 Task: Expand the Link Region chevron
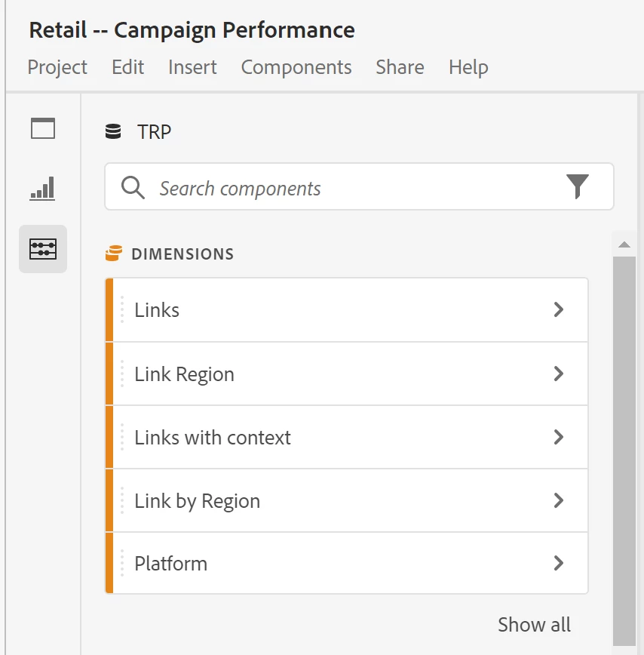click(x=559, y=374)
